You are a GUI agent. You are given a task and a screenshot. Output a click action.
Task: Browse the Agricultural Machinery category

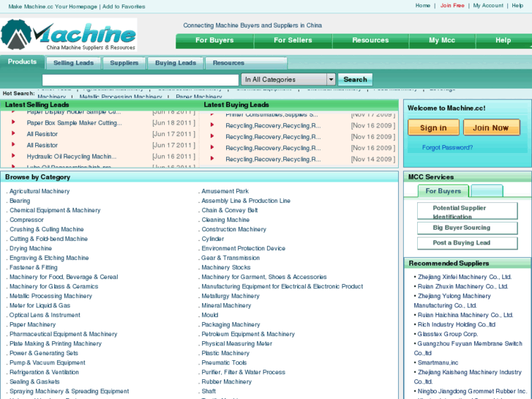(x=40, y=191)
